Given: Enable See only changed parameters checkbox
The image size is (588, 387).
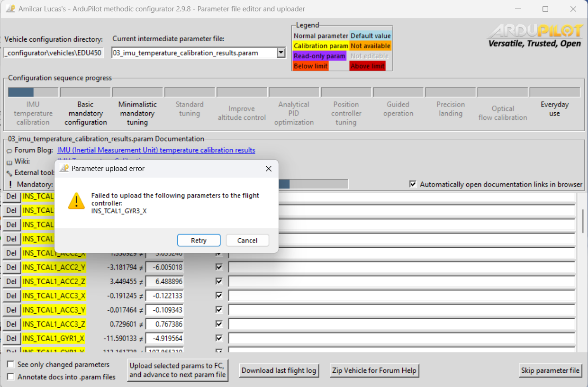Looking at the screenshot, I should pos(11,365).
